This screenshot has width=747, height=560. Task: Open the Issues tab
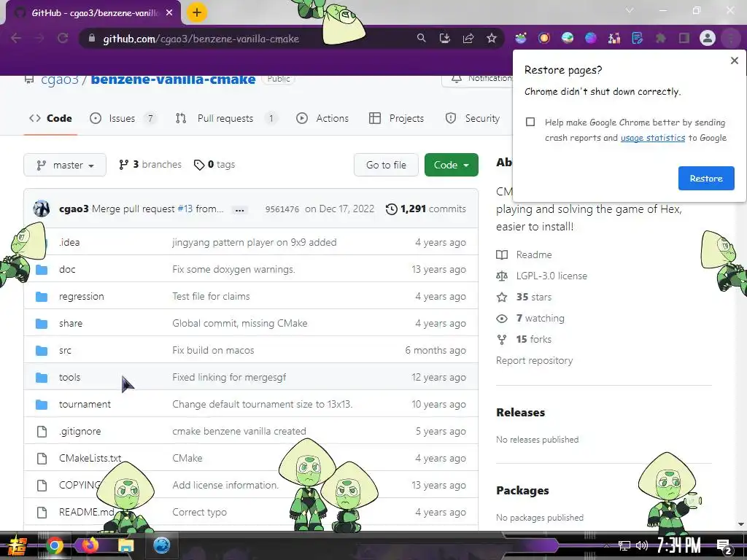pyautogui.click(x=123, y=118)
